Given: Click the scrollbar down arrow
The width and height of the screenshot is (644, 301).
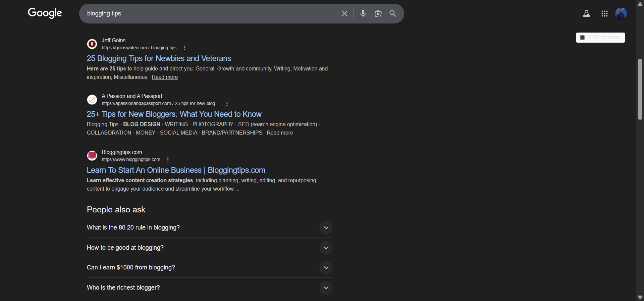Looking at the screenshot, I should pos(640,297).
